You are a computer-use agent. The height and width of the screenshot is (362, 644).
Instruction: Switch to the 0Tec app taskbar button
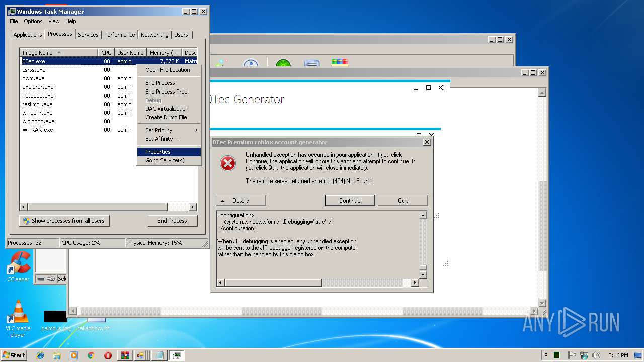pos(141,355)
